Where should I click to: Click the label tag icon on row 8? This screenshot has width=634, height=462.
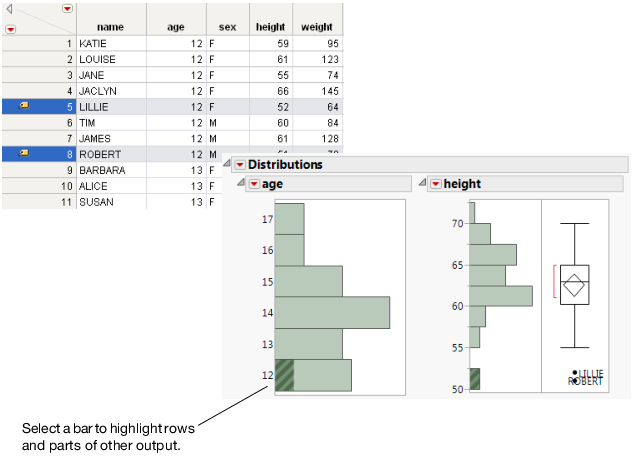(x=25, y=153)
